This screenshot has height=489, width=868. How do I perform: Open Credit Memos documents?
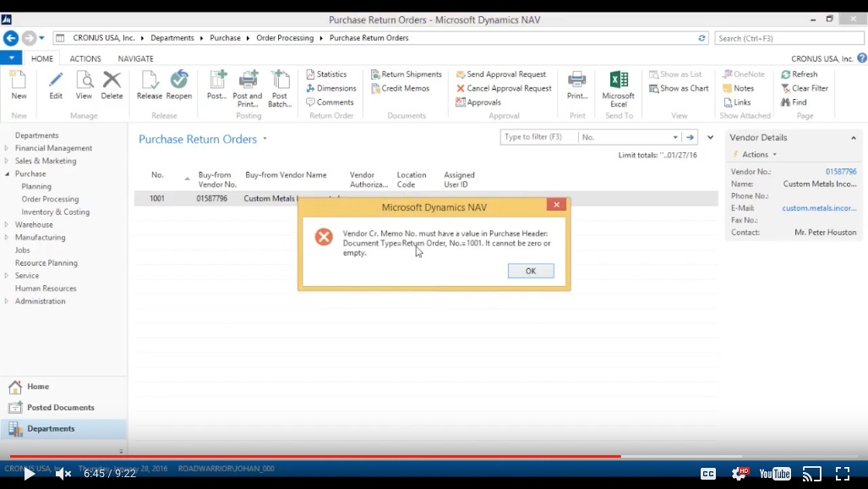[401, 88]
